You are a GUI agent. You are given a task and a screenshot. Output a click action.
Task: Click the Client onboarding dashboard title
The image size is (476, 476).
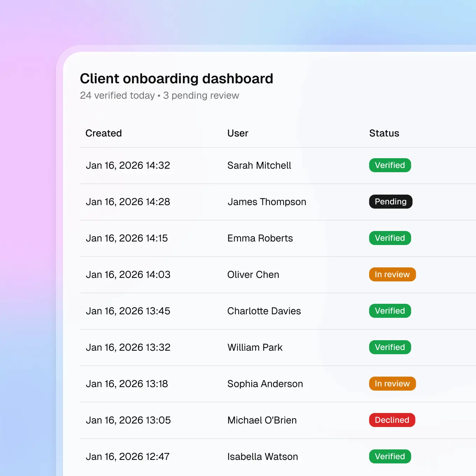point(176,79)
